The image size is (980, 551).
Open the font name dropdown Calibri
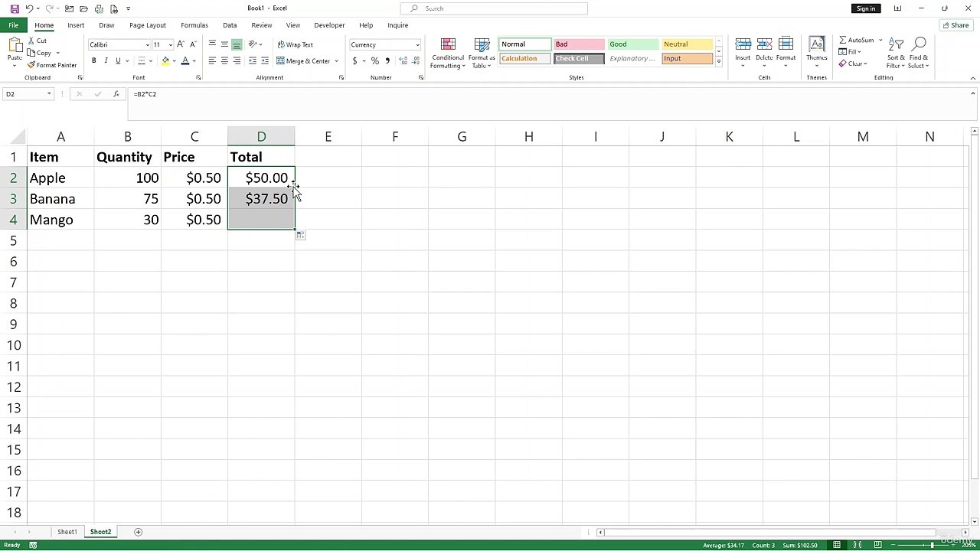click(147, 44)
